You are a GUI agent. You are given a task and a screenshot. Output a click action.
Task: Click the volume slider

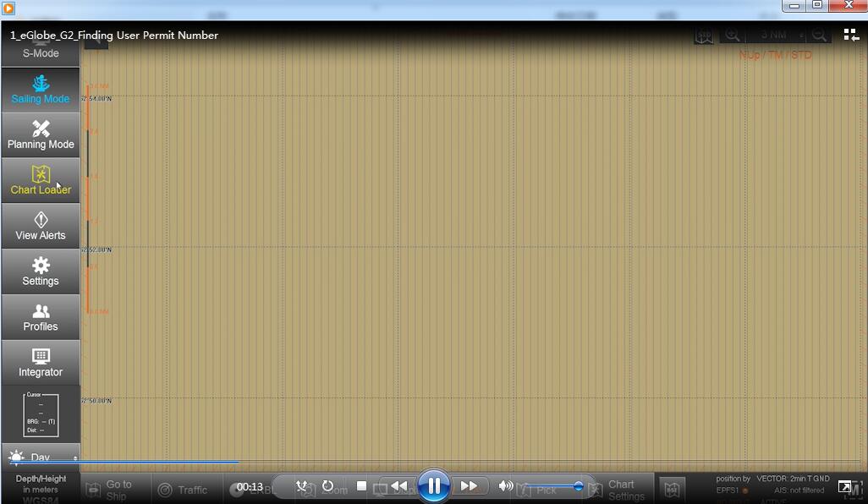pyautogui.click(x=553, y=486)
